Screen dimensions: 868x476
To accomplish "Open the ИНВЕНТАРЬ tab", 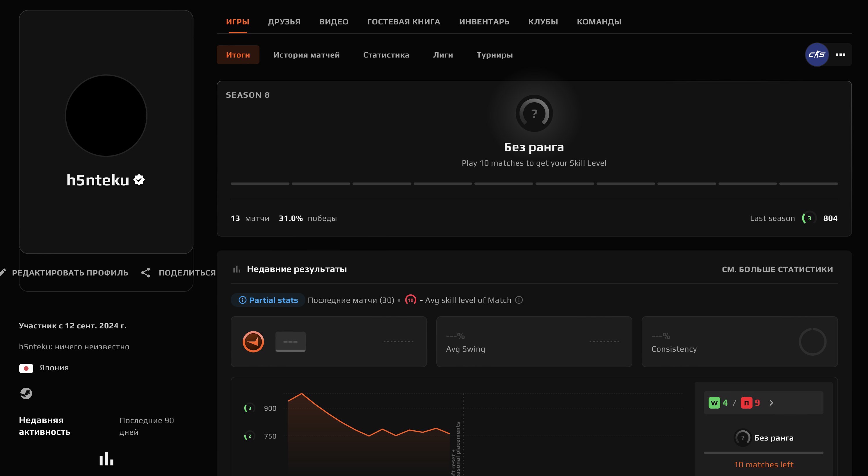I will tap(484, 22).
